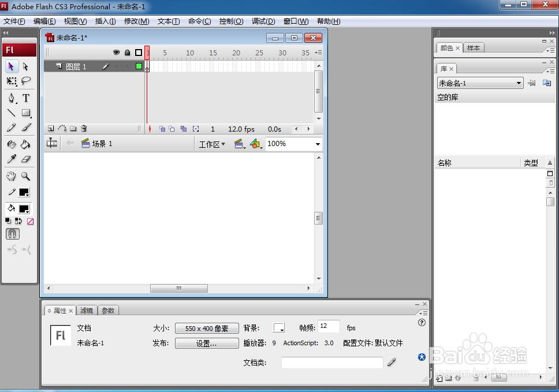This screenshot has height=392, width=559.
Task: Open the 控制(O) menu
Action: [231, 21]
